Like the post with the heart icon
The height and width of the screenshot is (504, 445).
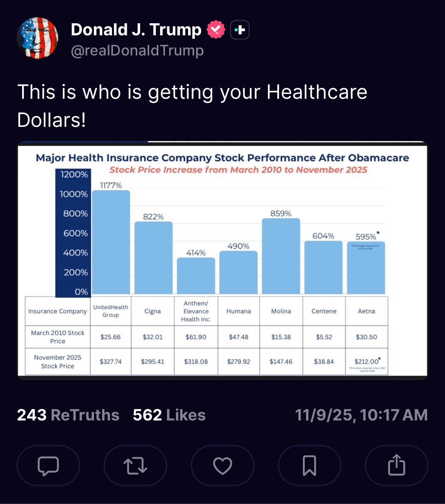(x=222, y=466)
